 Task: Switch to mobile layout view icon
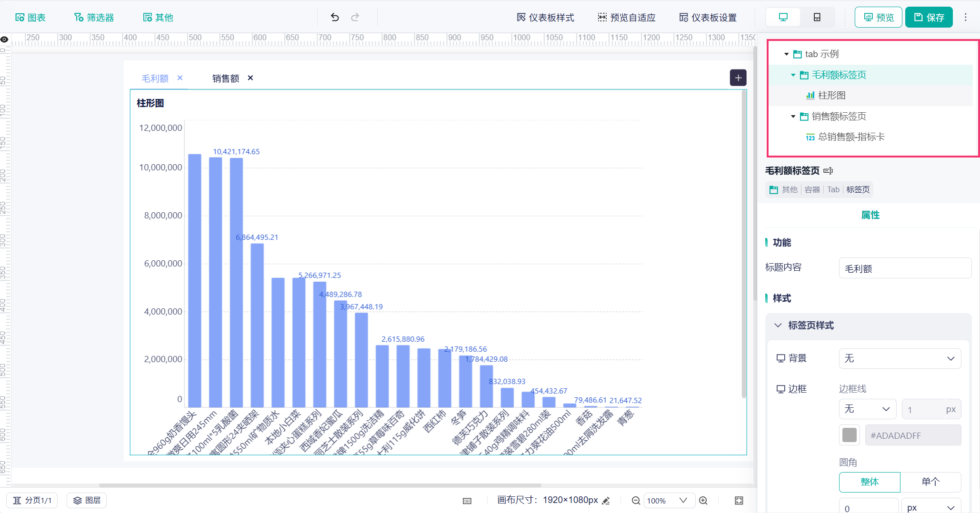click(x=817, y=17)
